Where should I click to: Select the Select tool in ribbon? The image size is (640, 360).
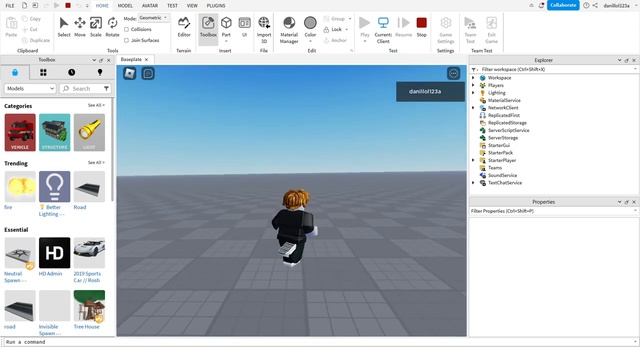tap(64, 27)
